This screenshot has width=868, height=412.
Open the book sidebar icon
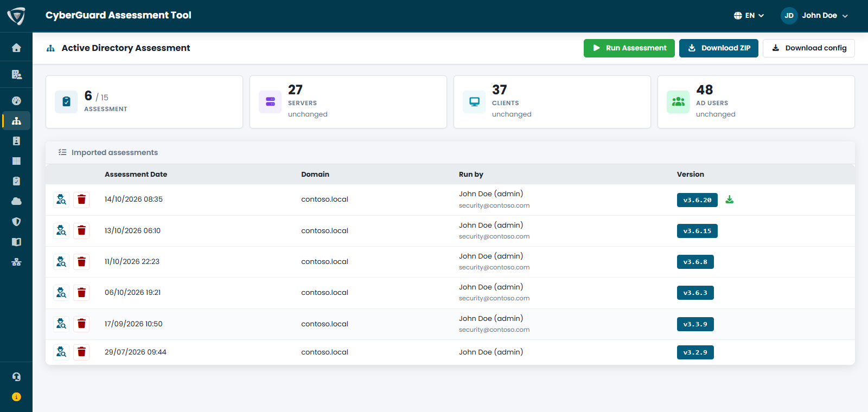[16, 242]
